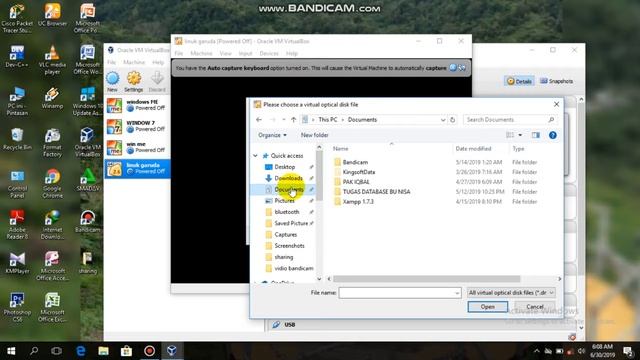Open Oracle VM VirtualBox desktop shortcut

coord(87,142)
